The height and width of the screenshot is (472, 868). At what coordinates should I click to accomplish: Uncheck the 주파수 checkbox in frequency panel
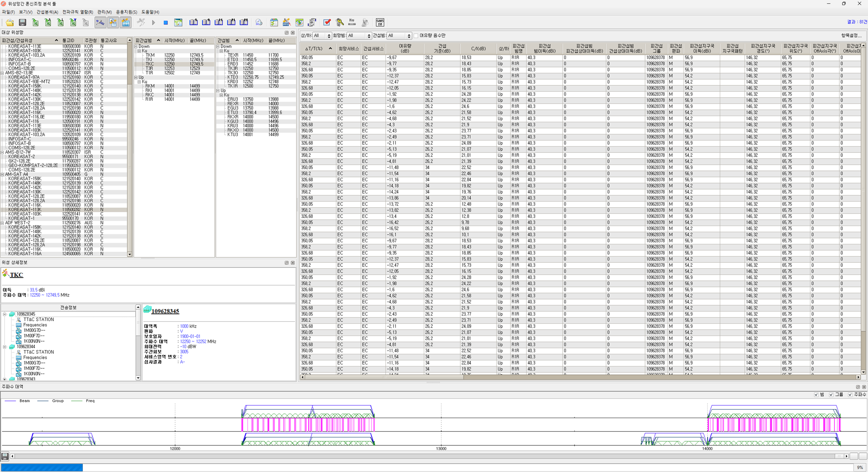850,395
